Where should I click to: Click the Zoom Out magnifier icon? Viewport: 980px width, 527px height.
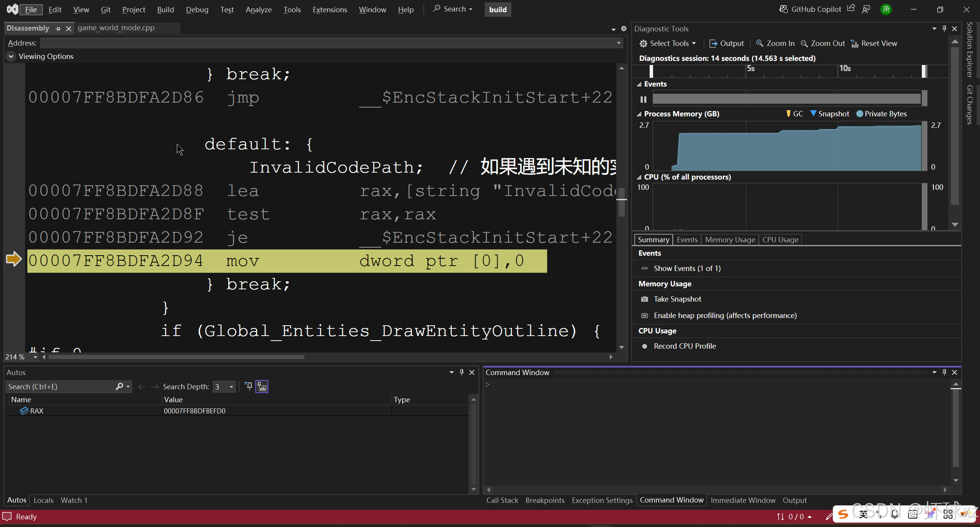coord(804,43)
